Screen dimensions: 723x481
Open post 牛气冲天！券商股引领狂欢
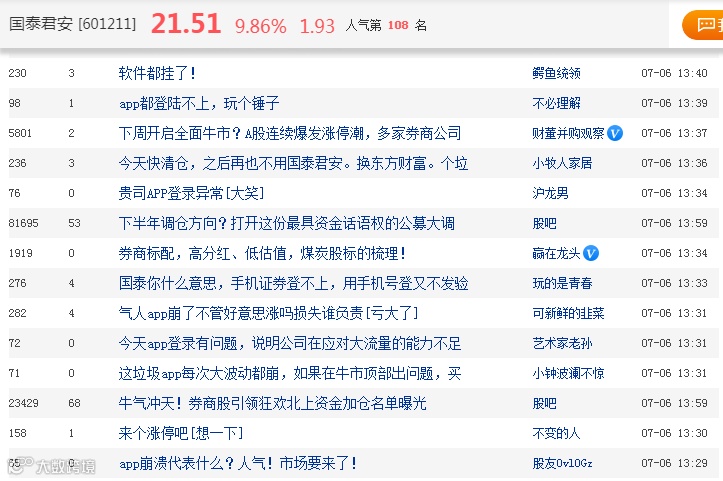(272, 403)
